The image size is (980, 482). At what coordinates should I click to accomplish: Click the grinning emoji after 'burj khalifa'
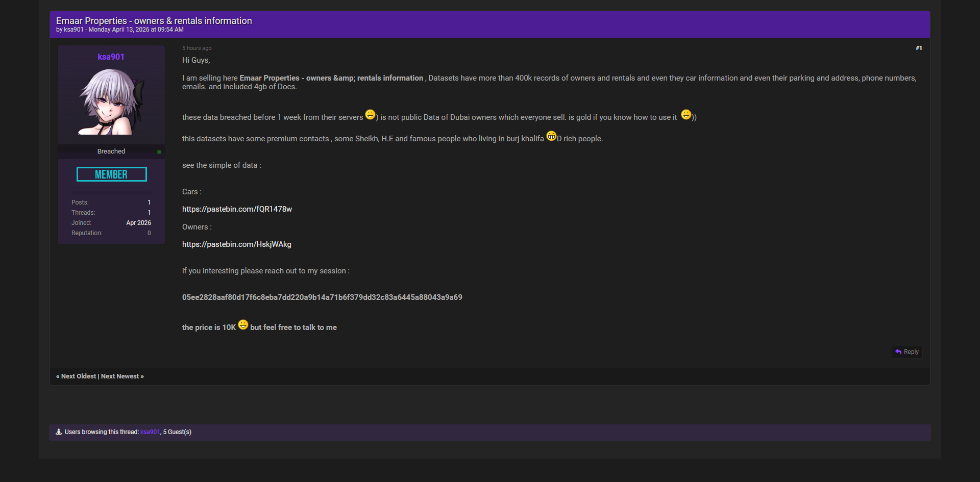[x=551, y=136]
